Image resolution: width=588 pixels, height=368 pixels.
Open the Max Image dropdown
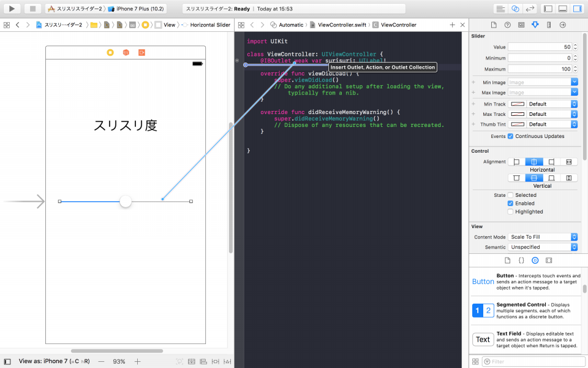pyautogui.click(x=574, y=93)
